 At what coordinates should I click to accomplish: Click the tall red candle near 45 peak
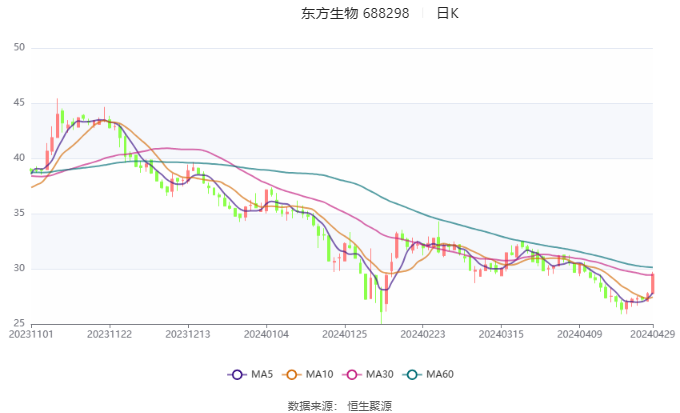(x=57, y=118)
